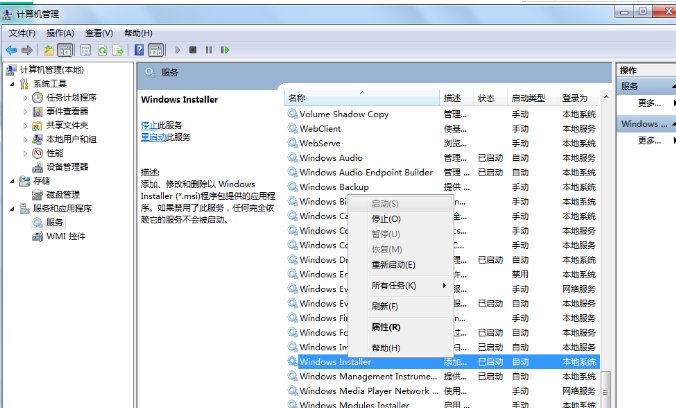Click the Back arrow toolbar icon
676x408 pixels.
[x=12, y=50]
